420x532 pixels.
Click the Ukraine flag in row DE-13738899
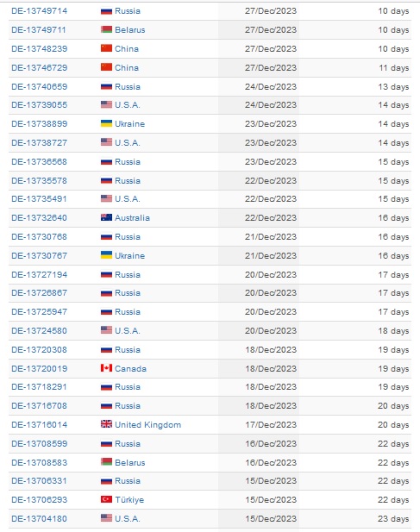pos(106,123)
